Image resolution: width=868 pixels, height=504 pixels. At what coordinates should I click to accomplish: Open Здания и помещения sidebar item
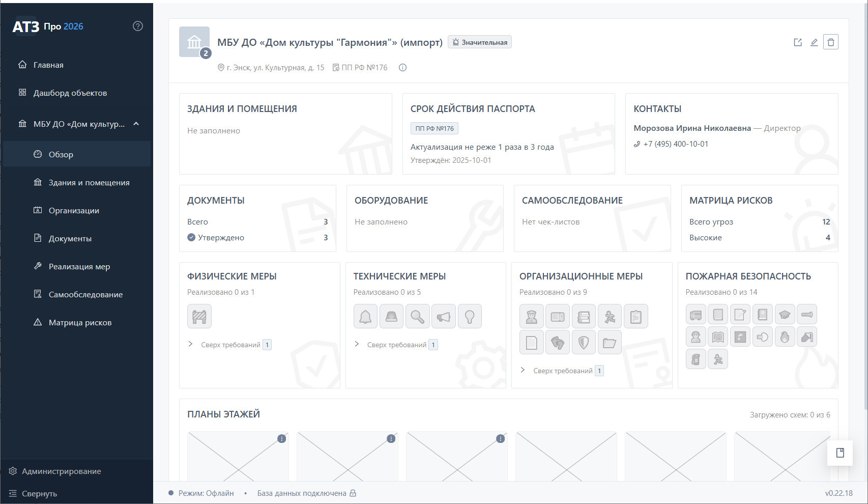pos(76,182)
